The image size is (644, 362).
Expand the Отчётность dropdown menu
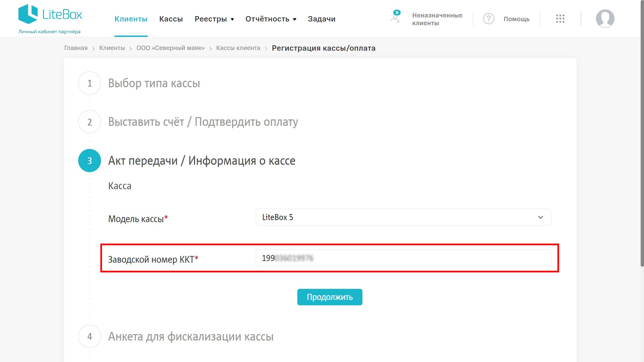click(271, 19)
